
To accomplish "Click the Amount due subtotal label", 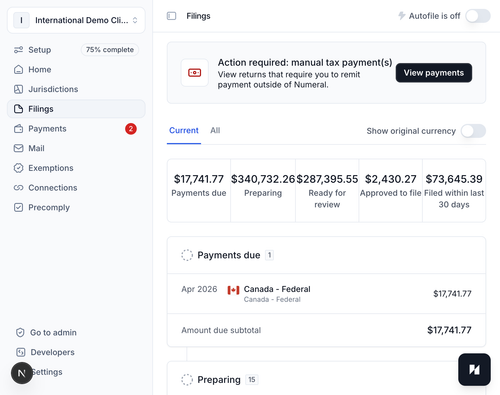I will (x=221, y=330).
